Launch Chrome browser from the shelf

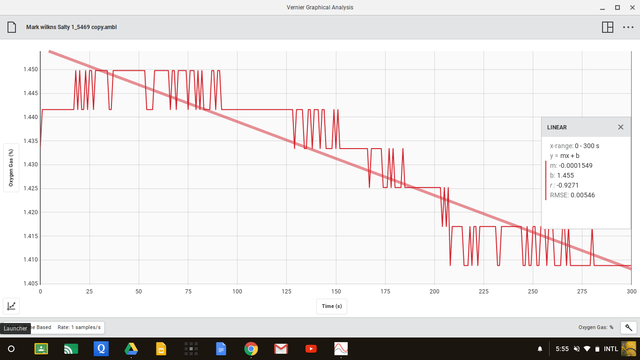click(x=251, y=349)
